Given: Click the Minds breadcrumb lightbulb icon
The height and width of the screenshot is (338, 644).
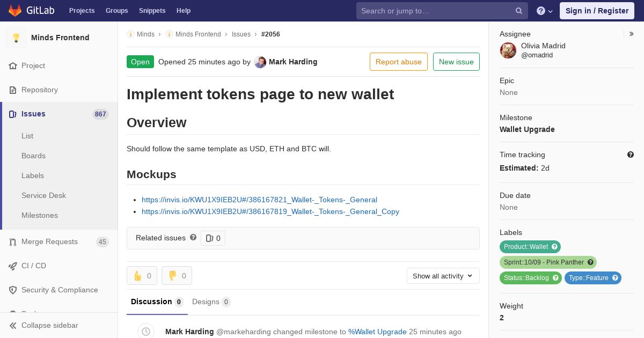Looking at the screenshot, I should coord(130,34).
